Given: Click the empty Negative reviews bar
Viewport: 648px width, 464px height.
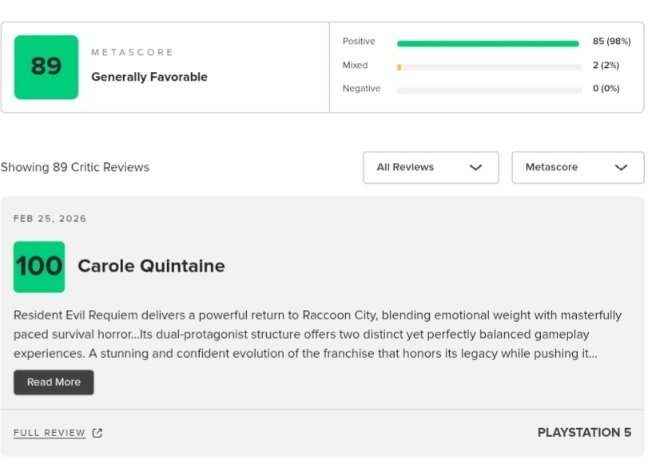Looking at the screenshot, I should pyautogui.click(x=489, y=90).
